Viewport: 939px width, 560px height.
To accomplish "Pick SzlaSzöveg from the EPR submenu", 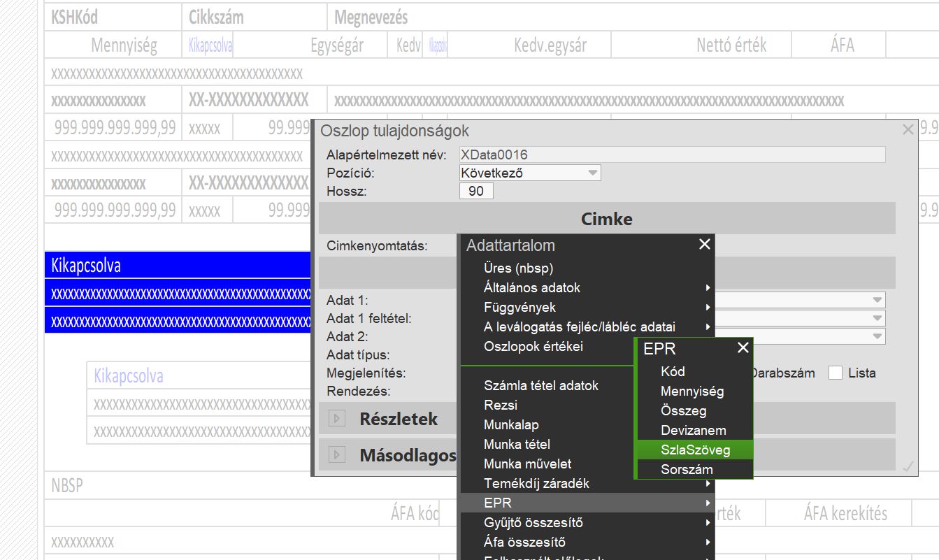I will 694,450.
